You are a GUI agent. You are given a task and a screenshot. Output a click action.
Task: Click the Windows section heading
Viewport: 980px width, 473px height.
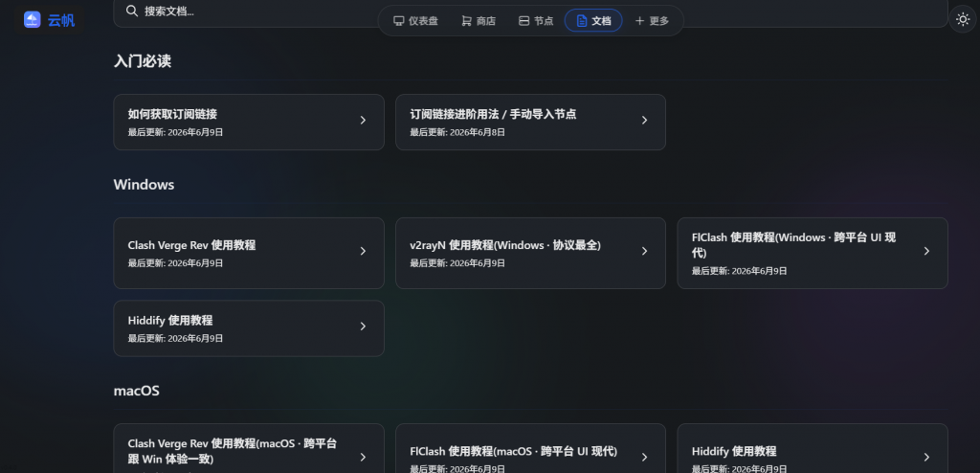(144, 185)
